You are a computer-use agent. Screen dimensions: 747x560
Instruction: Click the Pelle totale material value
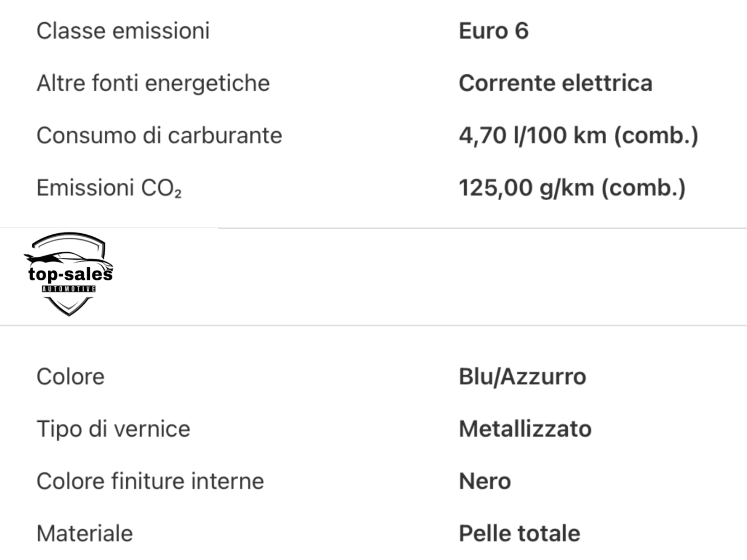tap(519, 534)
